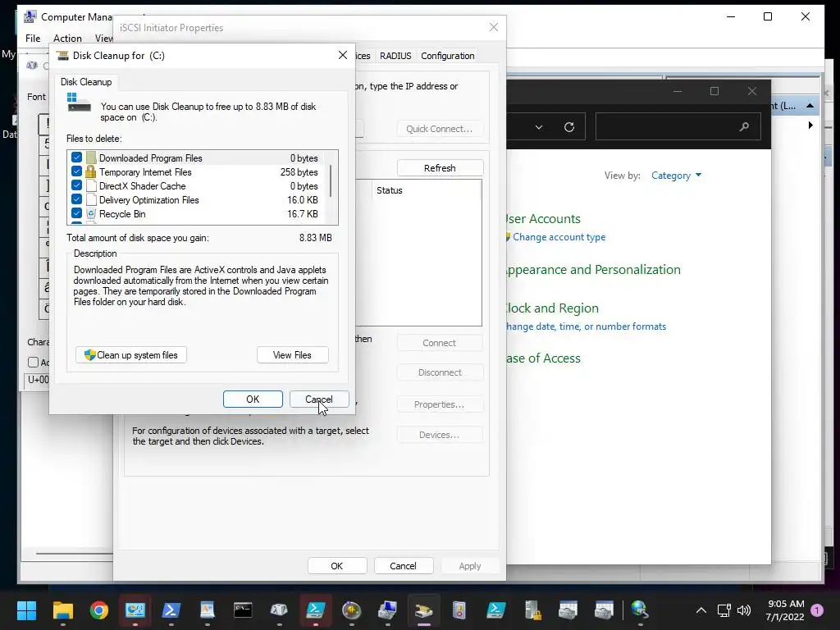Toggle Delivery Optimization Files checkbox
This screenshot has width=840, height=630.
[x=76, y=200]
